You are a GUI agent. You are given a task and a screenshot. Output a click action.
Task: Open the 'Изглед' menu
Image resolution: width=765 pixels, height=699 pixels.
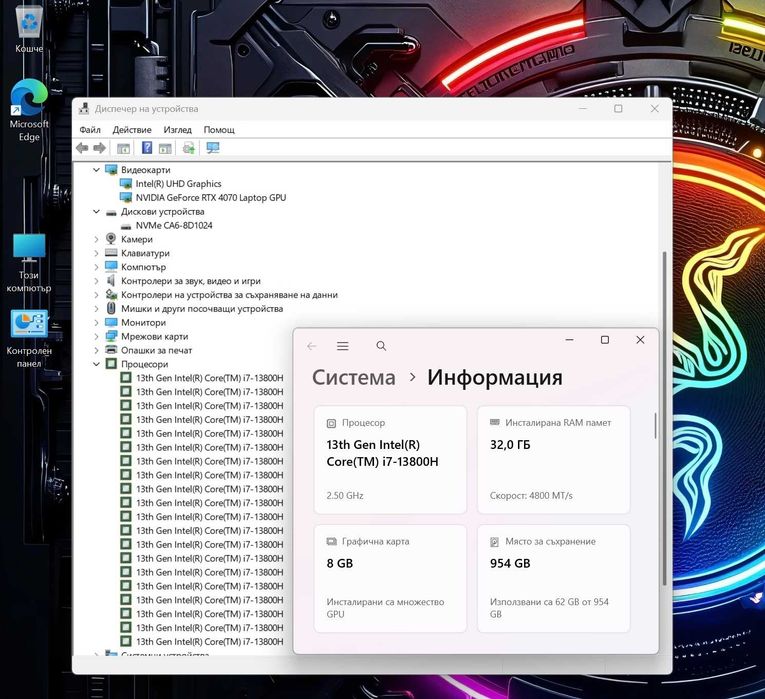pyautogui.click(x=178, y=130)
